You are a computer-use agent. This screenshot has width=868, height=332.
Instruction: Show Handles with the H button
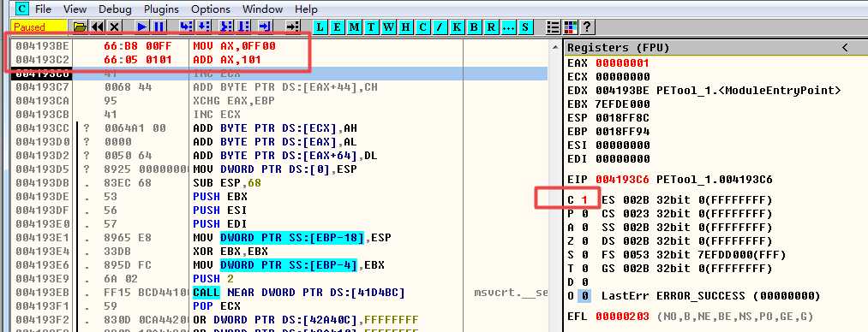coord(405,27)
